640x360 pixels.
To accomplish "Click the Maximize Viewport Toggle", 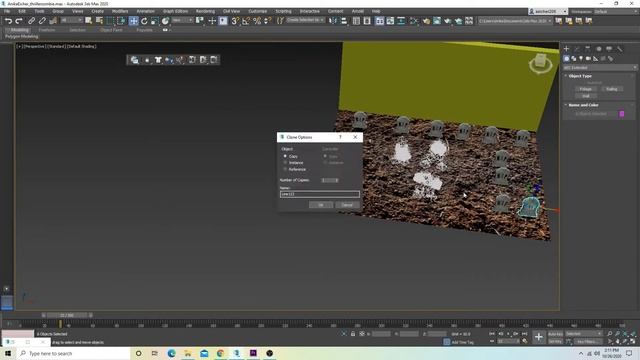I will [633, 341].
